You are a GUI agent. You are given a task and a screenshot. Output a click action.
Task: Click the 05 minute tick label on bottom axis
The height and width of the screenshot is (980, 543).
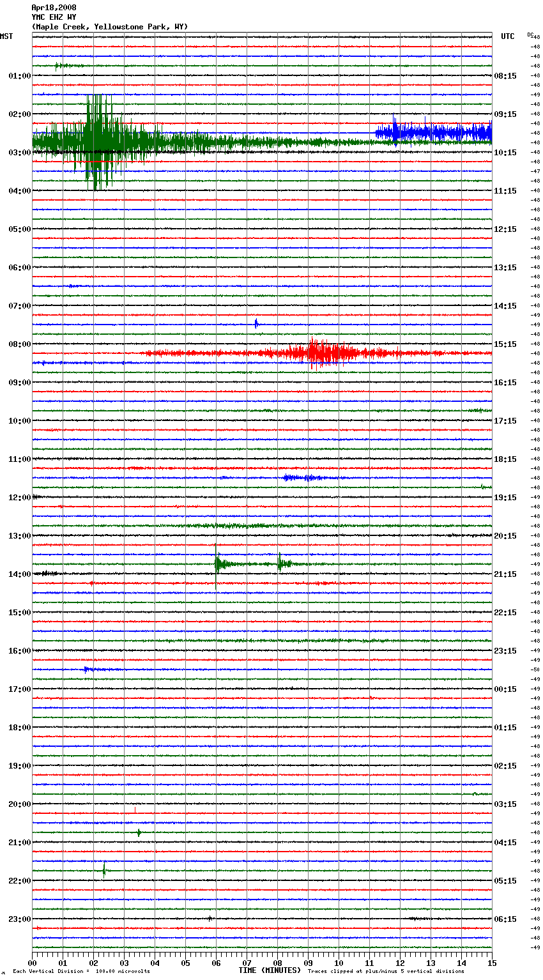click(185, 963)
